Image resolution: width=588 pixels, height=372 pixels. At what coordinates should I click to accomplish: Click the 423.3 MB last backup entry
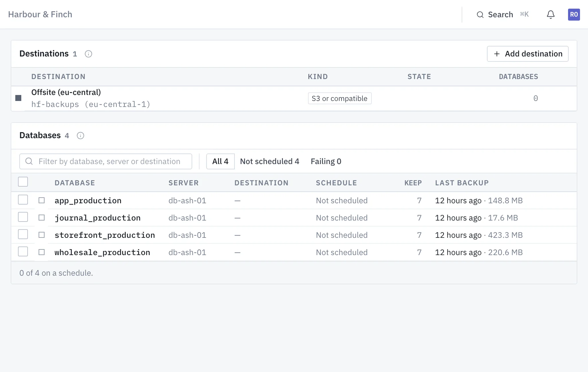[x=505, y=235]
